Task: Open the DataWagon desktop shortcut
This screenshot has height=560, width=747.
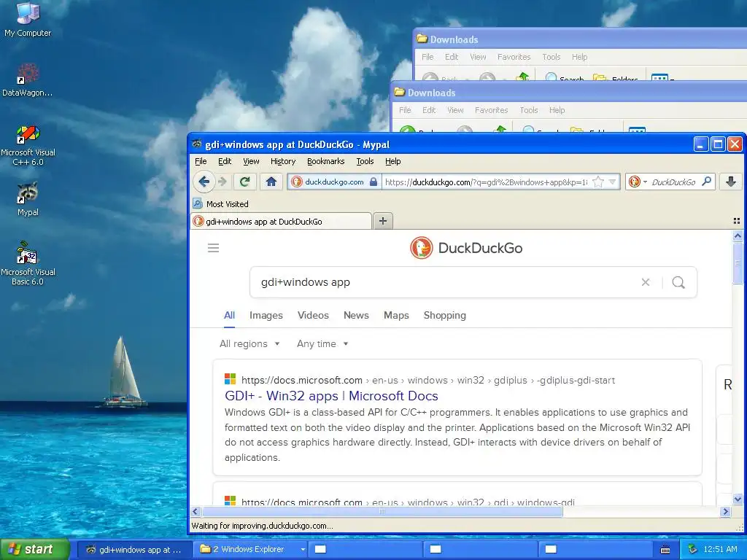Action: [28, 80]
